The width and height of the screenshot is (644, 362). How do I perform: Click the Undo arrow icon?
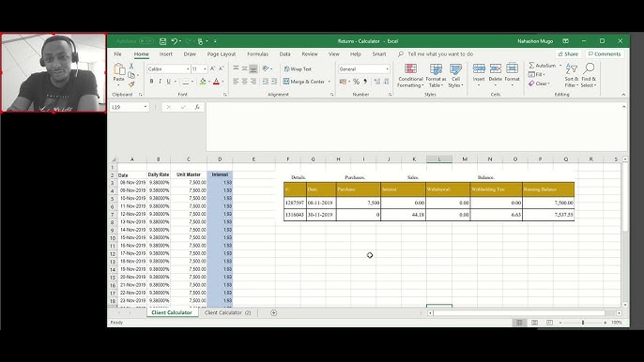pyautogui.click(x=175, y=41)
